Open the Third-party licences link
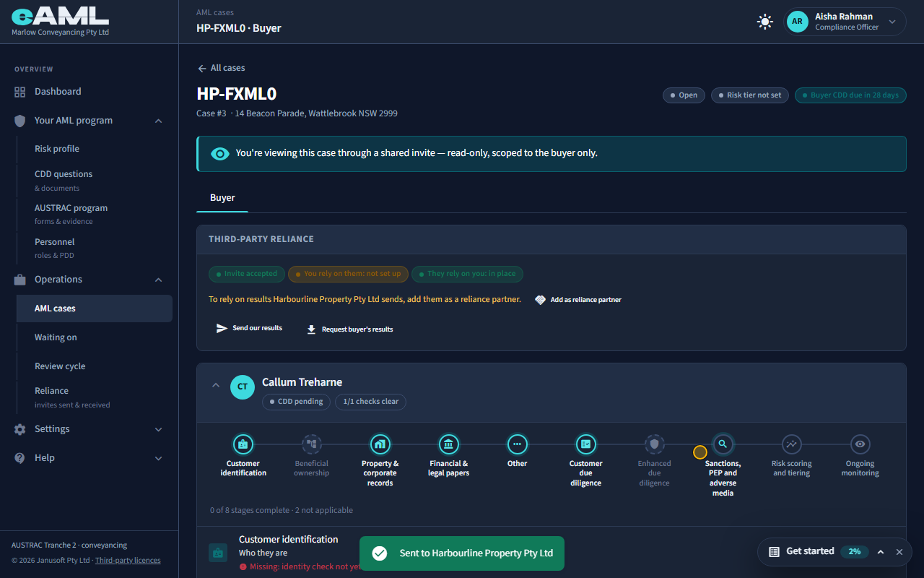Viewport: 924px width, 578px height. point(128,561)
